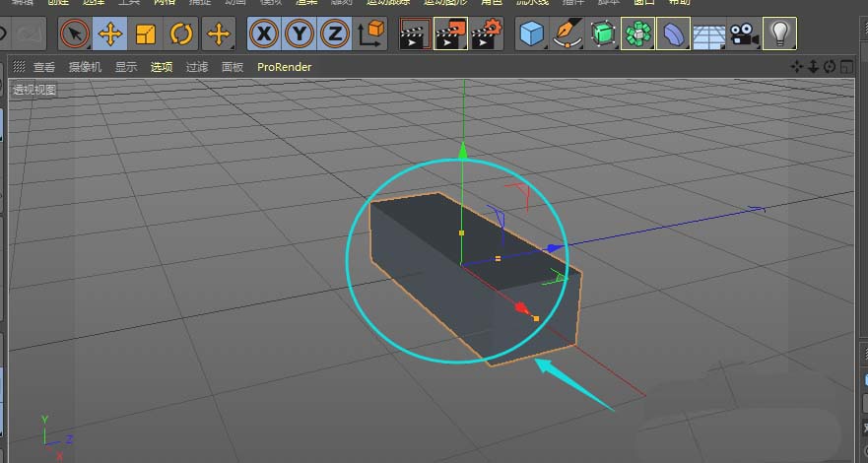Render the active view clapperboard
The image size is (868, 463).
415,33
